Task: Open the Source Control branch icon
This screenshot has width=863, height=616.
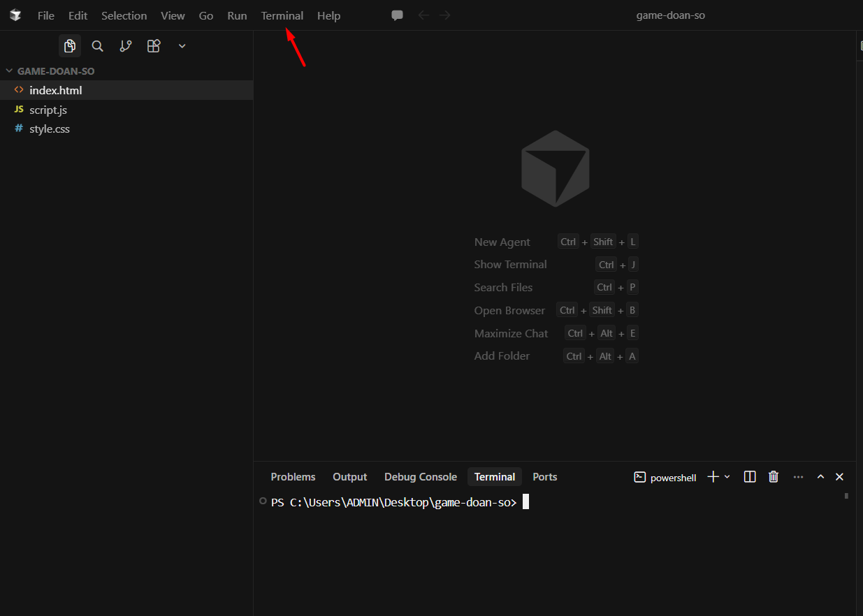Action: [126, 46]
